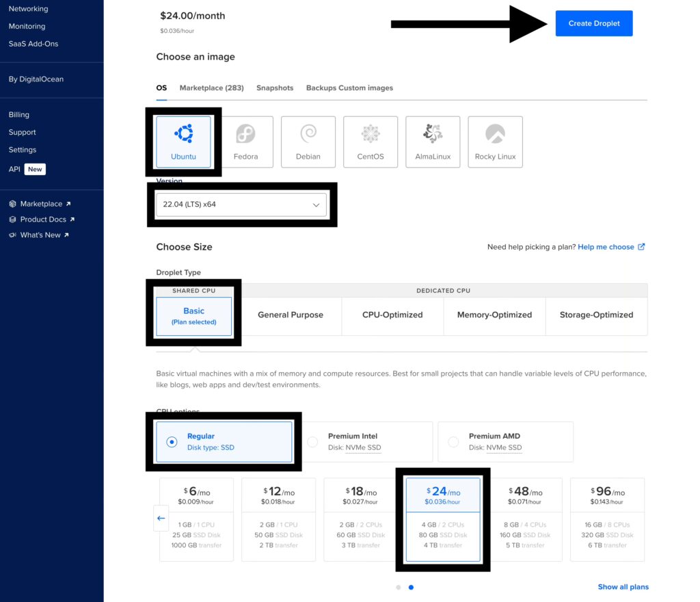This screenshot has height=602, width=700.
Task: Click the first plan pagination dot
Action: pyautogui.click(x=399, y=587)
